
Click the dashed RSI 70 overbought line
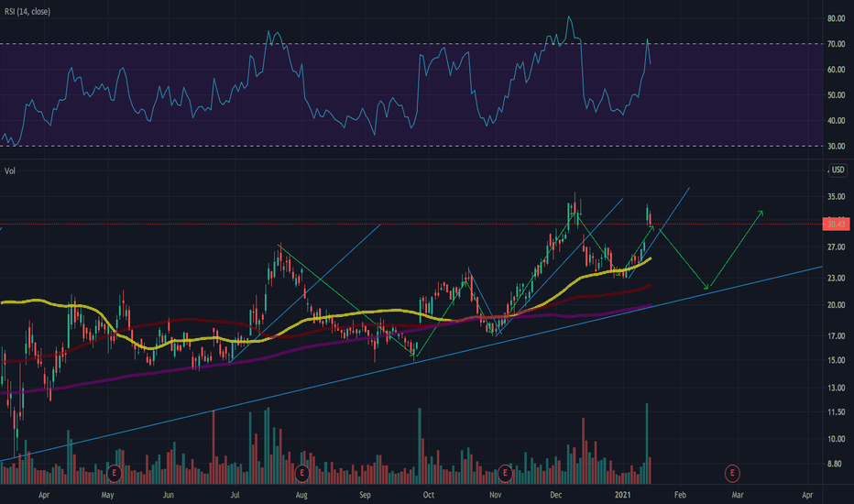411,44
